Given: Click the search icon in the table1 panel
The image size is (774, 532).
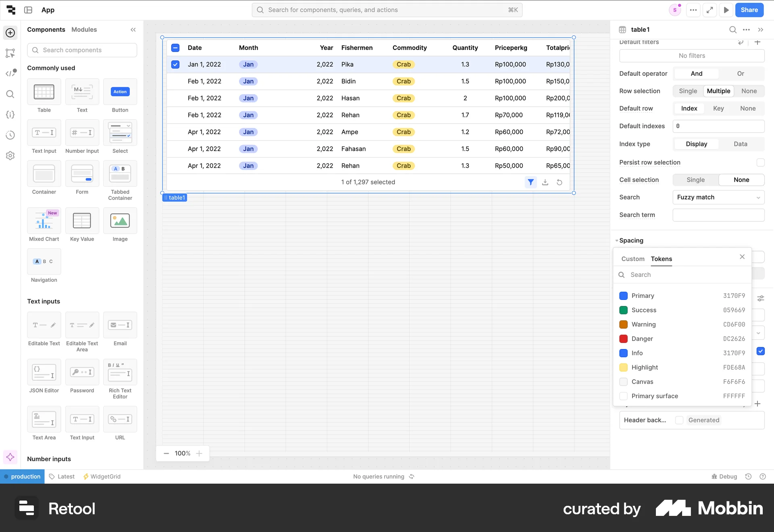Looking at the screenshot, I should (x=732, y=29).
